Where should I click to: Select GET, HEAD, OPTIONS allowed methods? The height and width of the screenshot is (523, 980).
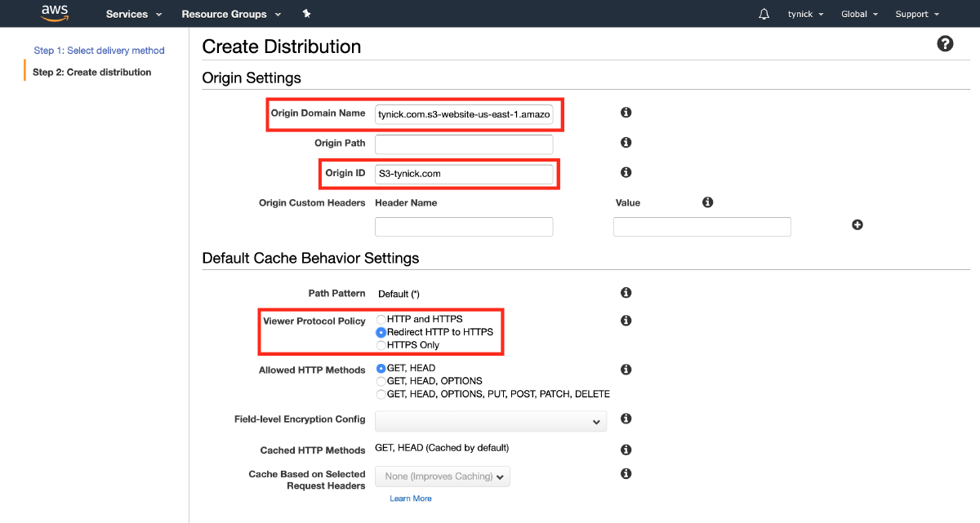click(381, 381)
